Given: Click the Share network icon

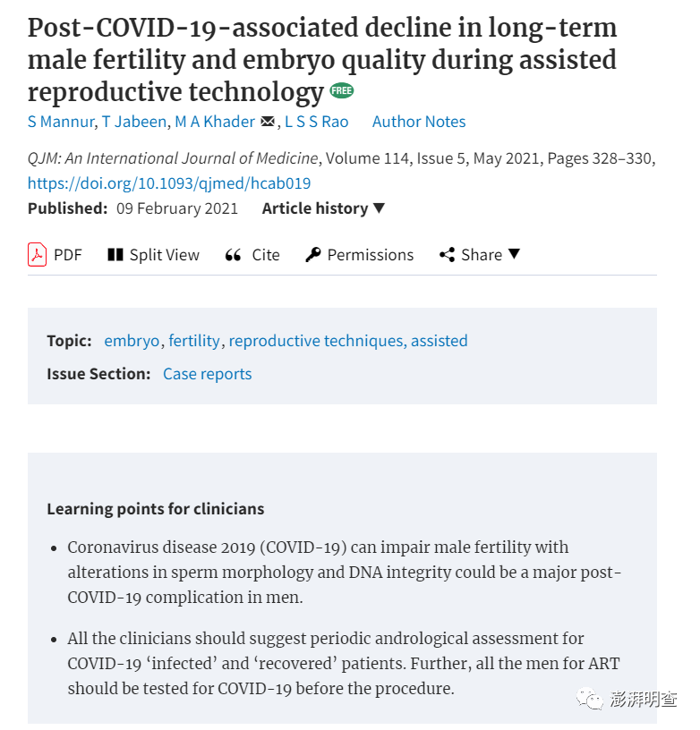Looking at the screenshot, I should 447,255.
